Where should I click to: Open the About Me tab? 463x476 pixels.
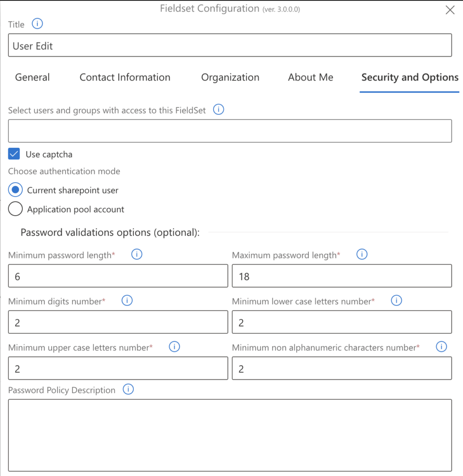pyautogui.click(x=310, y=77)
